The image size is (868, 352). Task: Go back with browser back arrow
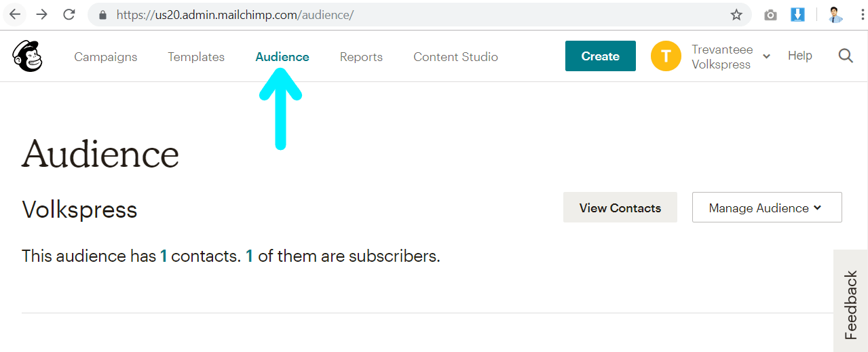[15, 14]
